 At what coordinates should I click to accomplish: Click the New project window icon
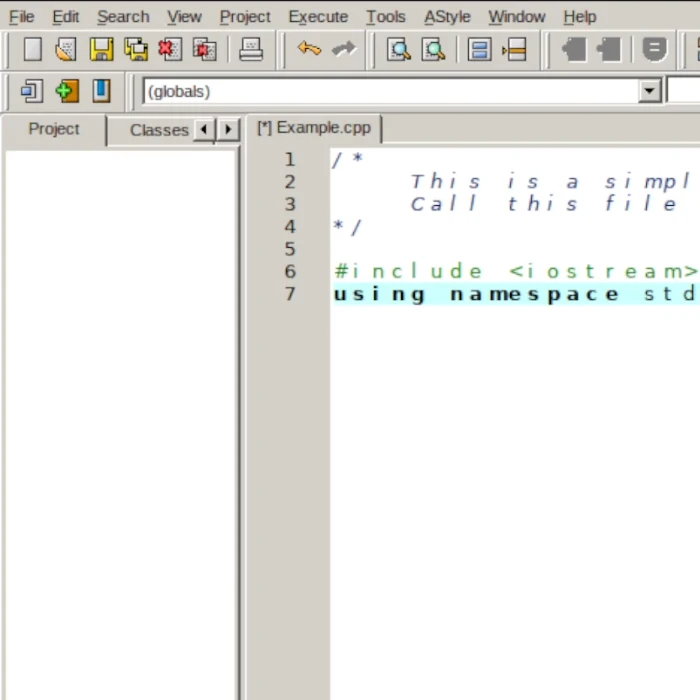(32, 91)
